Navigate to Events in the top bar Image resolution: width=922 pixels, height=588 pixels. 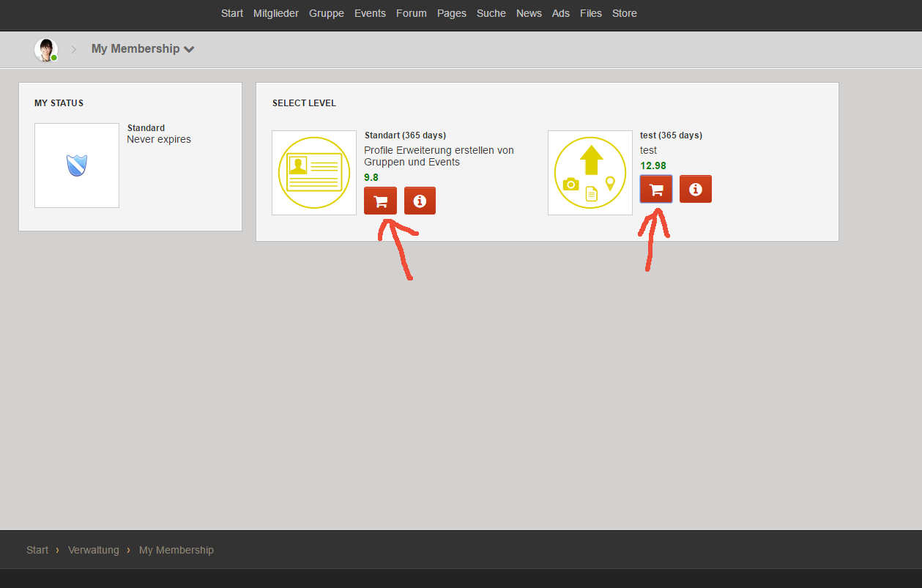point(370,13)
